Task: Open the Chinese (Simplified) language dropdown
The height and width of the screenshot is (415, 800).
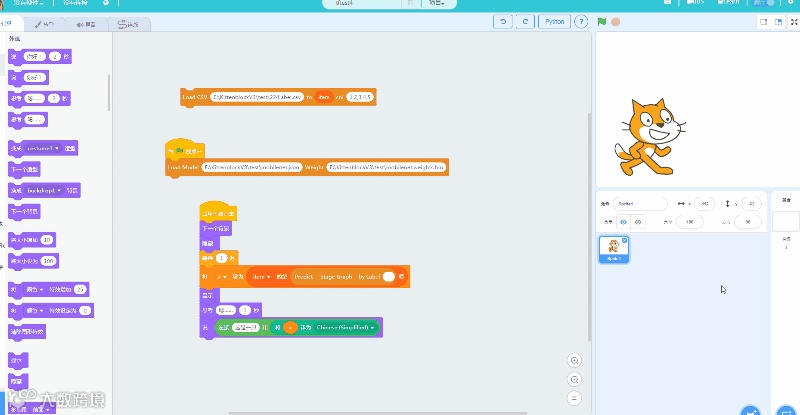Action: tap(345, 327)
